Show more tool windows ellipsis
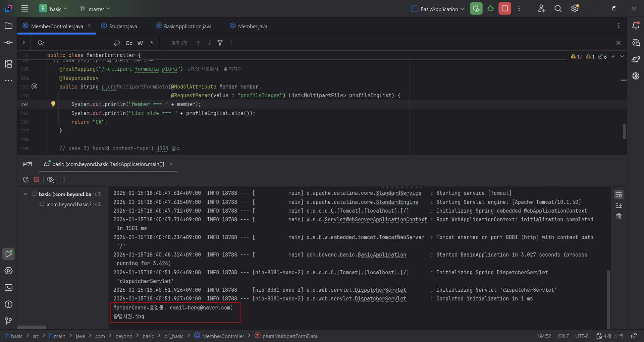 click(x=9, y=80)
